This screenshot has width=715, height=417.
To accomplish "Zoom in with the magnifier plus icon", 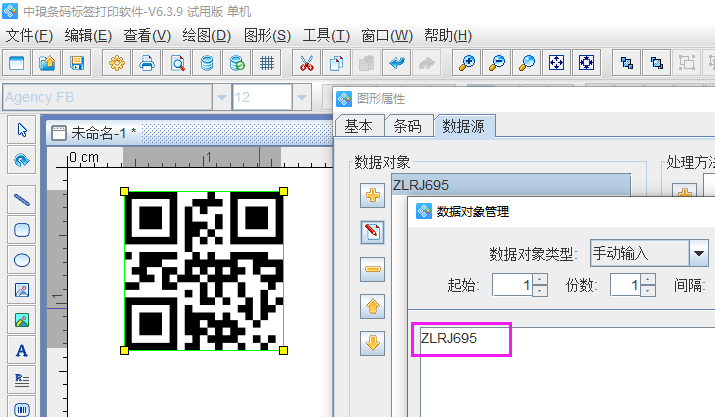I will [467, 63].
